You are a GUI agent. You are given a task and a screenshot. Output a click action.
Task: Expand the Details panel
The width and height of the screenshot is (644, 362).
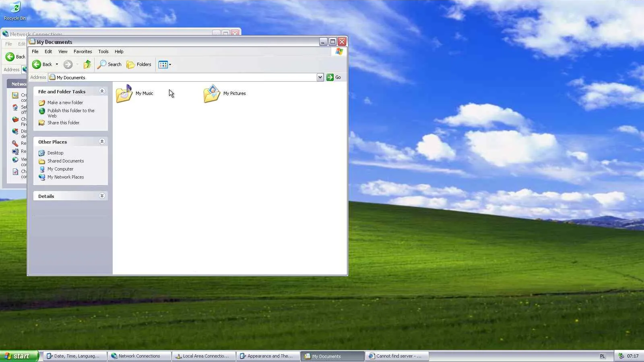tap(102, 196)
